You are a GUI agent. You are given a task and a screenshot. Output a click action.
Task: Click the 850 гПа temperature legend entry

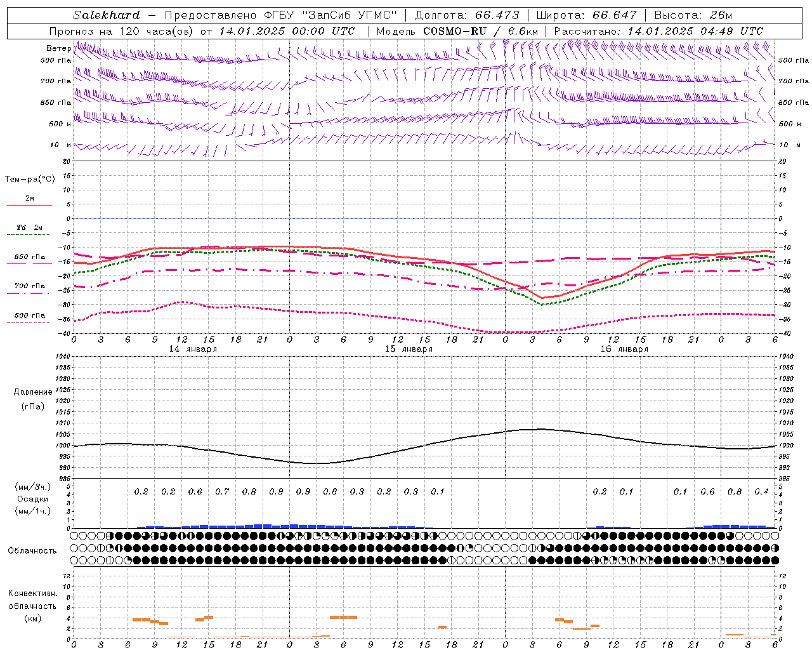tap(30, 257)
